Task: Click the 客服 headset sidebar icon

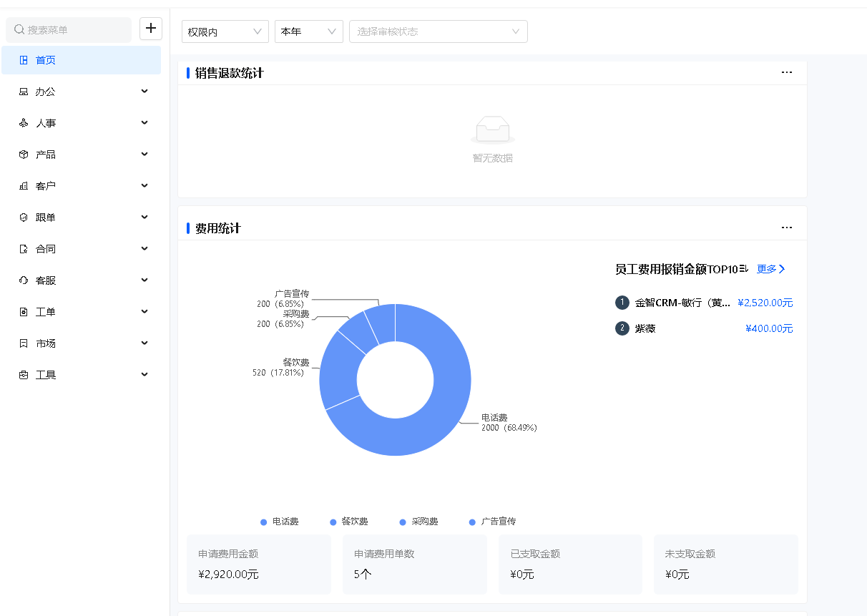Action: pyautogui.click(x=24, y=280)
